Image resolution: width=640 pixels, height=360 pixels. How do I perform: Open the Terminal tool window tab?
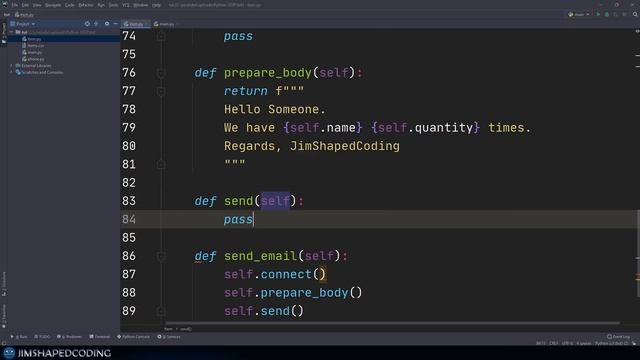point(100,337)
